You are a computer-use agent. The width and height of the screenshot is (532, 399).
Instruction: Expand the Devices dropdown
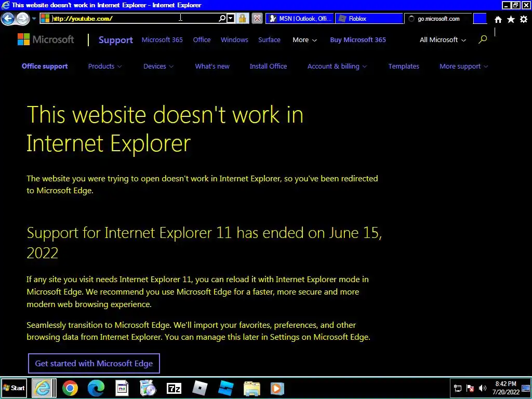coord(158,66)
